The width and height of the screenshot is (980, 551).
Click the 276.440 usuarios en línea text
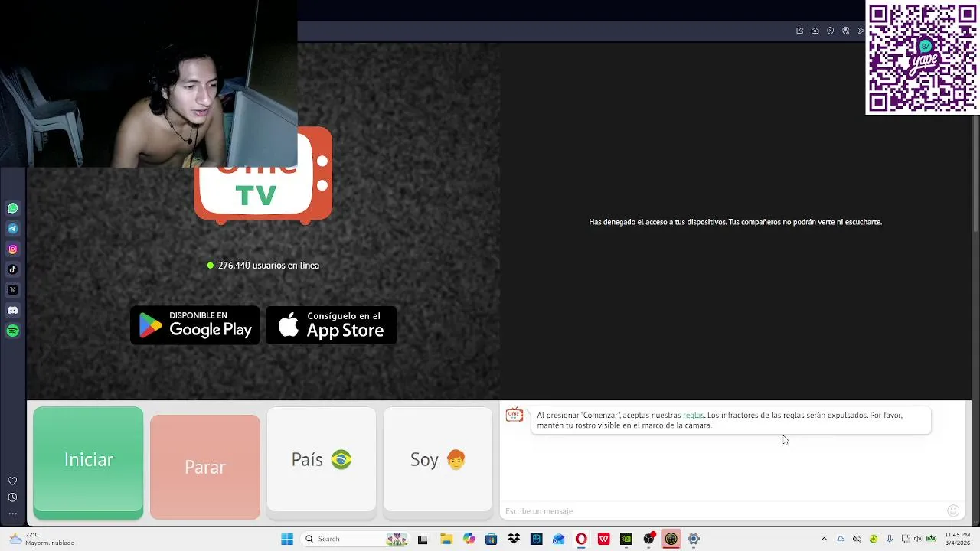point(268,265)
